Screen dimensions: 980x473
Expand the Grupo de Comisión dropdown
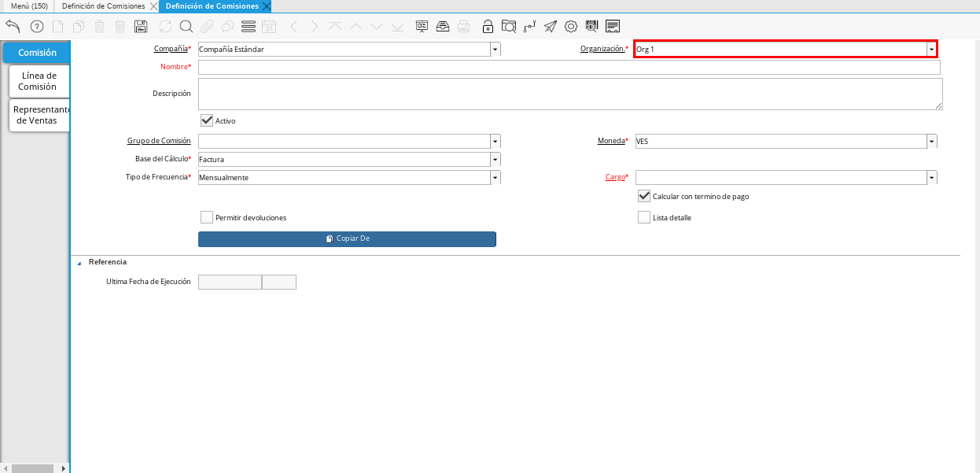pyautogui.click(x=496, y=142)
